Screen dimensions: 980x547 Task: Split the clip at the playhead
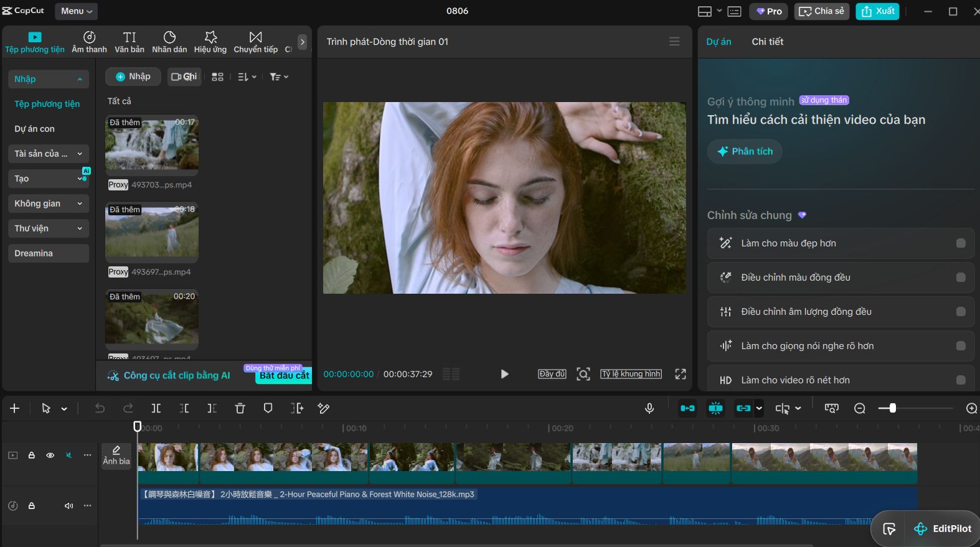(x=156, y=408)
